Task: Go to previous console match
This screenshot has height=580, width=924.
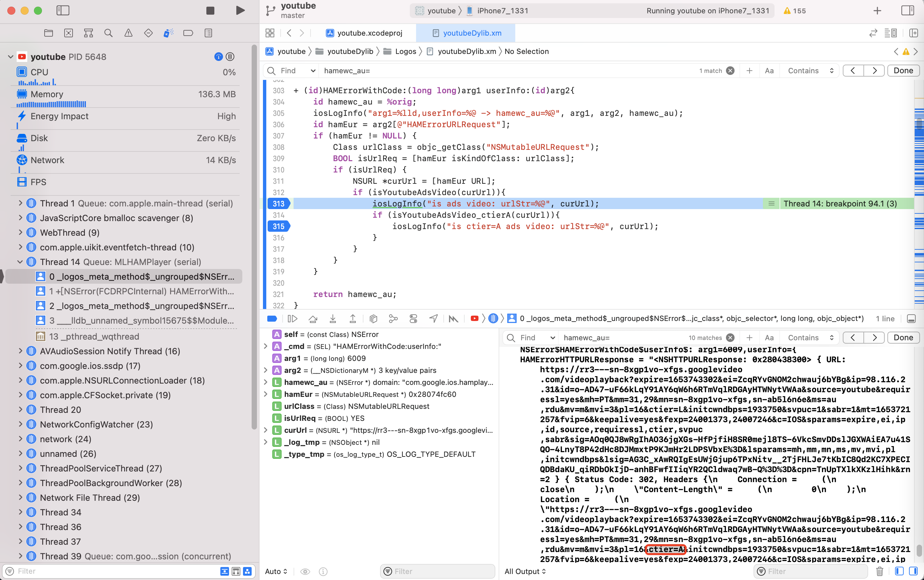Action: point(853,338)
